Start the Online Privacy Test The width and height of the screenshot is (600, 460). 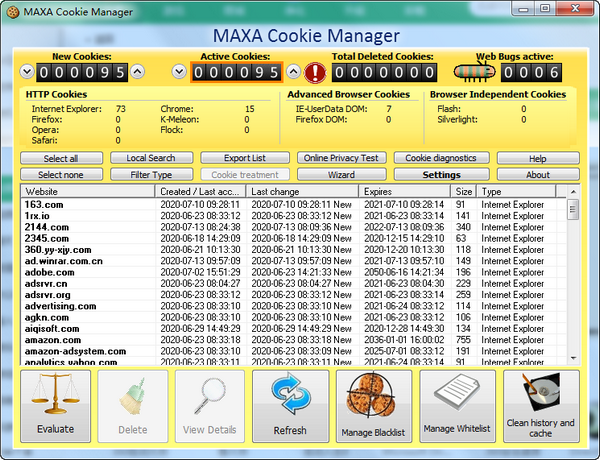tap(341, 158)
